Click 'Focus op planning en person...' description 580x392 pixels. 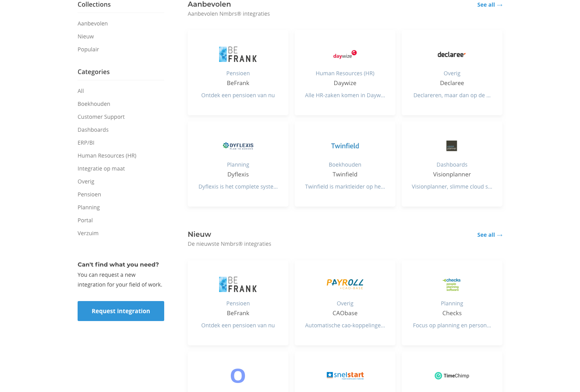[452, 325]
